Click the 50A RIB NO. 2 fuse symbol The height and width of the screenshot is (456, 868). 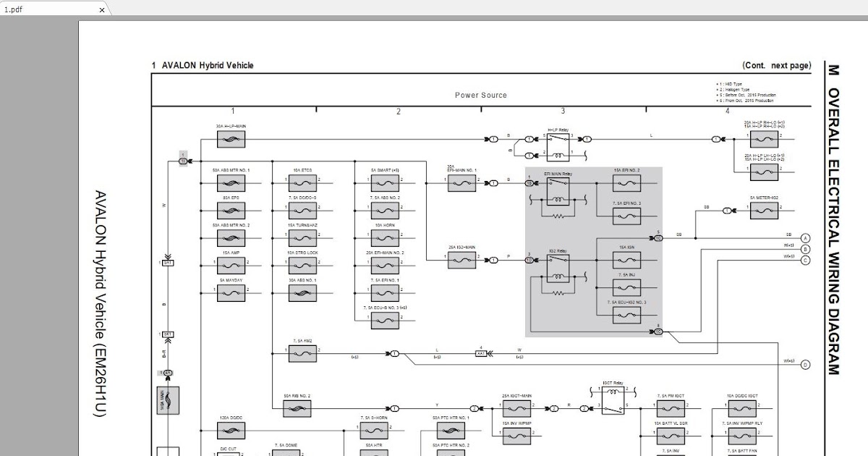(x=297, y=409)
